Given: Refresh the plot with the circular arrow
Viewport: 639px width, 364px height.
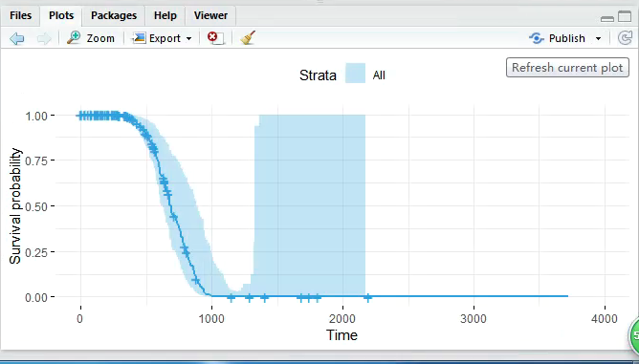Looking at the screenshot, I should point(625,38).
